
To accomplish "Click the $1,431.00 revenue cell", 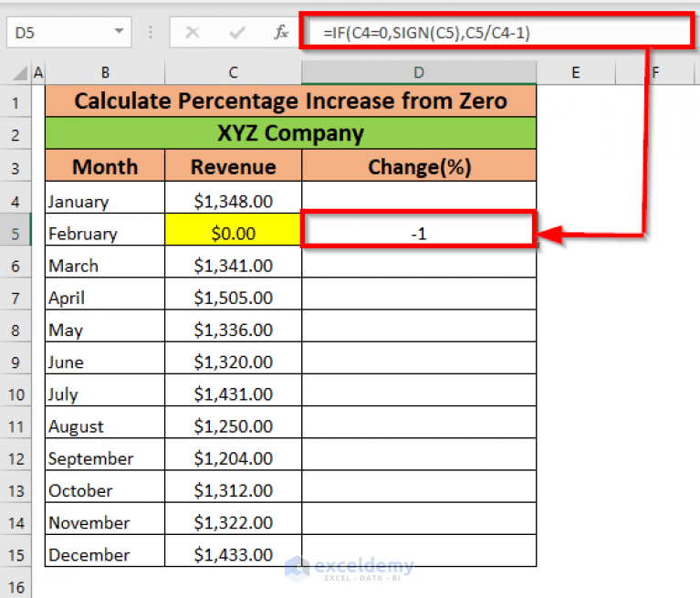I will click(233, 391).
